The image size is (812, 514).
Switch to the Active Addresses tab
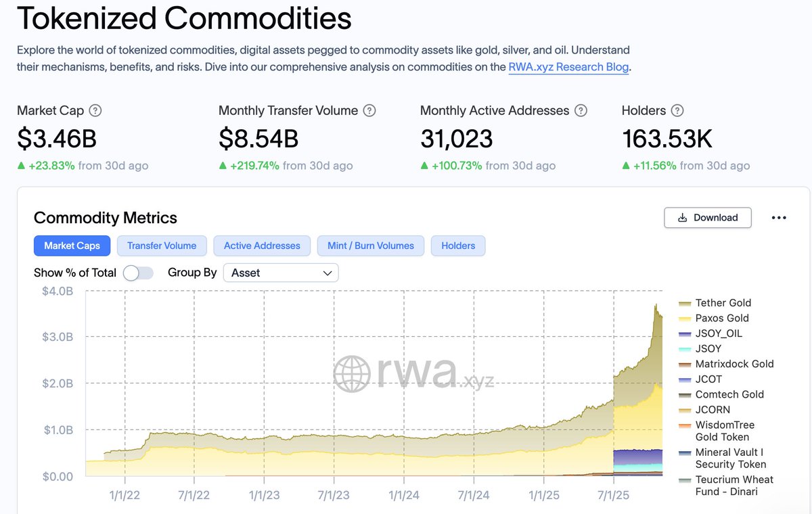(262, 246)
